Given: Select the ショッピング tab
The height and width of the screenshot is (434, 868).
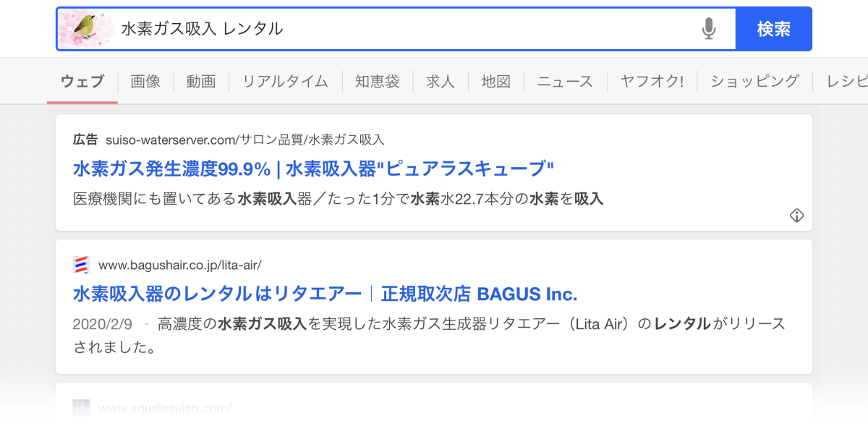Looking at the screenshot, I should [x=754, y=82].
